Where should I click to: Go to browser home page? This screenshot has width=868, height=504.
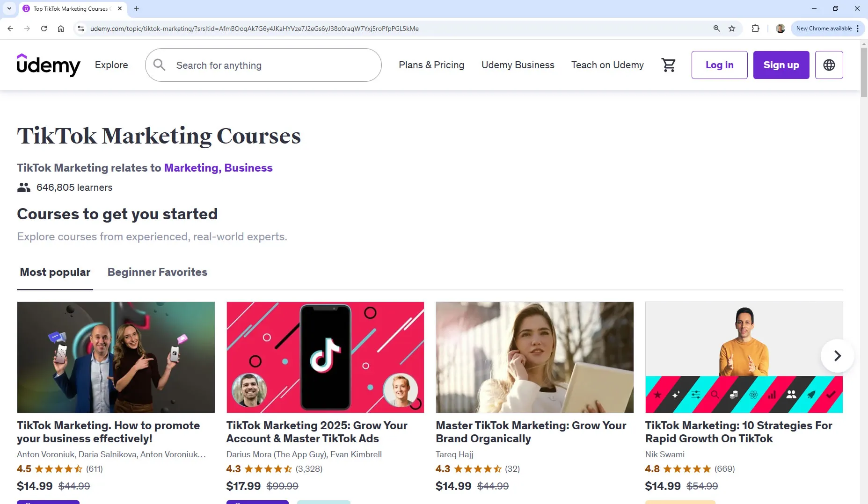click(x=61, y=29)
